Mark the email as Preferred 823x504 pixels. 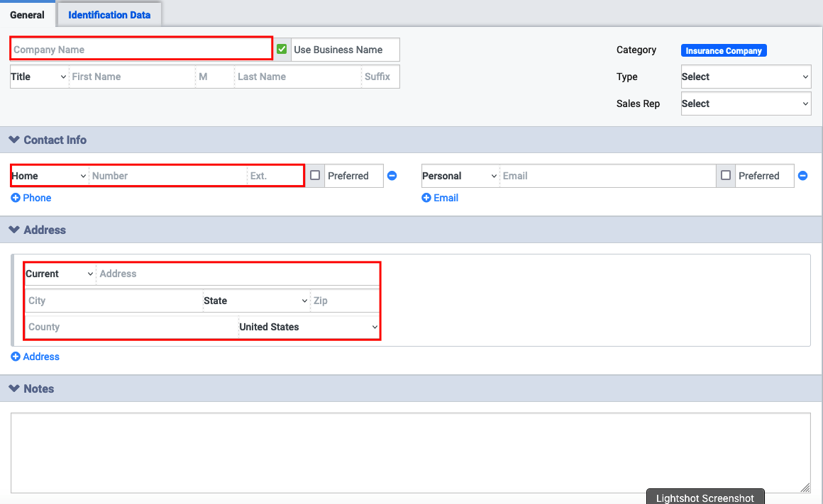point(726,175)
